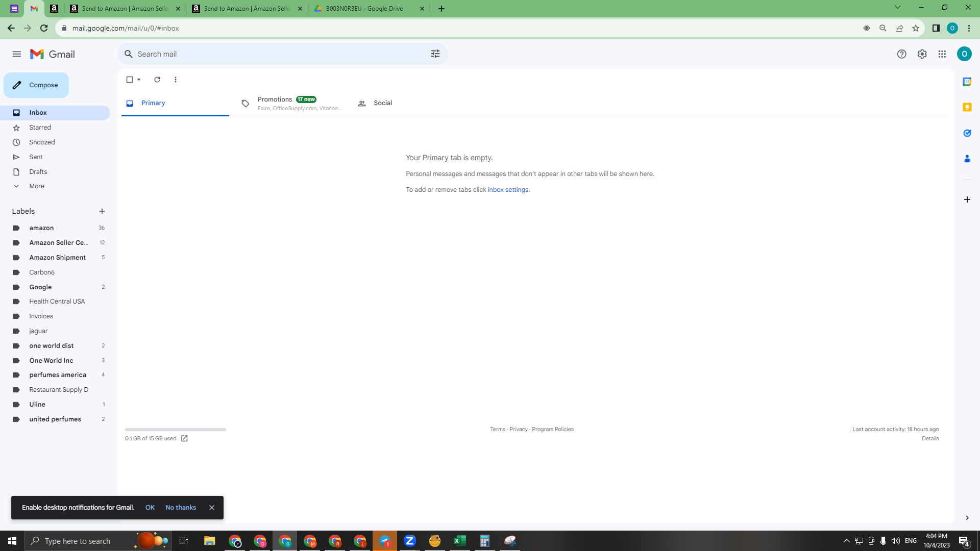Open Google Keep side panel

click(967, 107)
